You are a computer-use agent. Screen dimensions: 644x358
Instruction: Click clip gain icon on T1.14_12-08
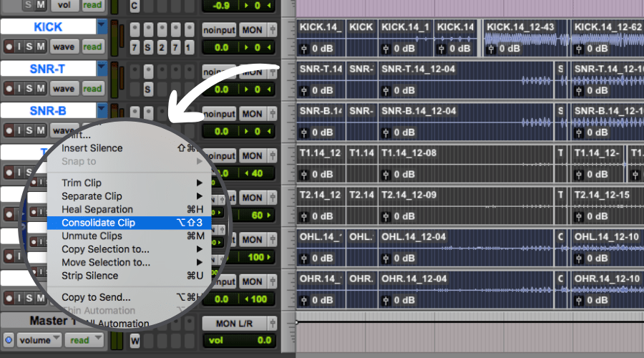[x=385, y=175]
